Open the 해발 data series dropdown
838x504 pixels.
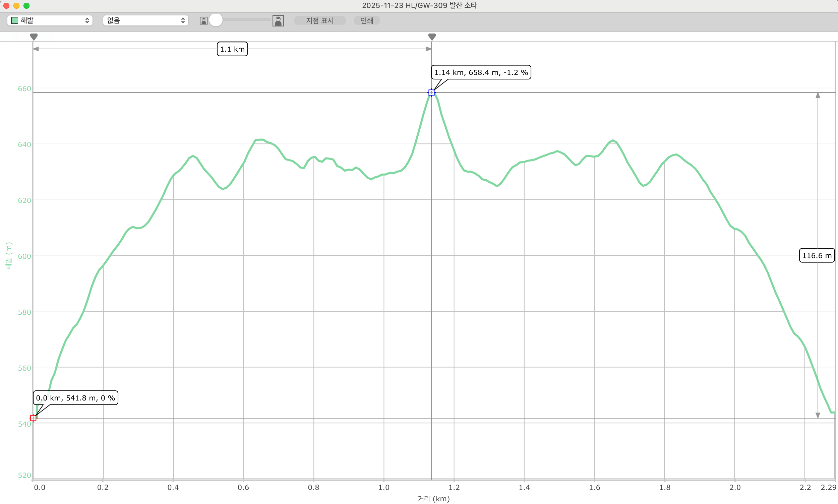pyautogui.click(x=50, y=20)
